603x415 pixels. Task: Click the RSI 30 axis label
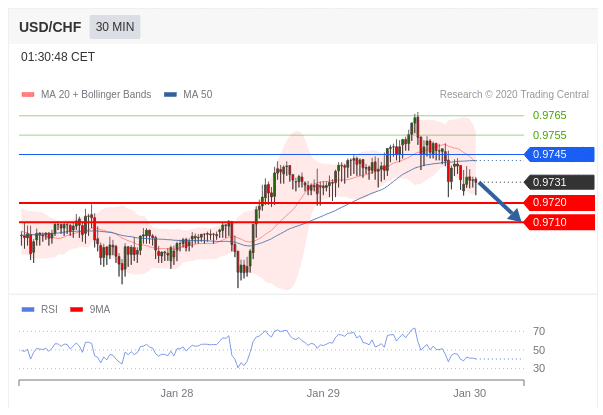[539, 368]
